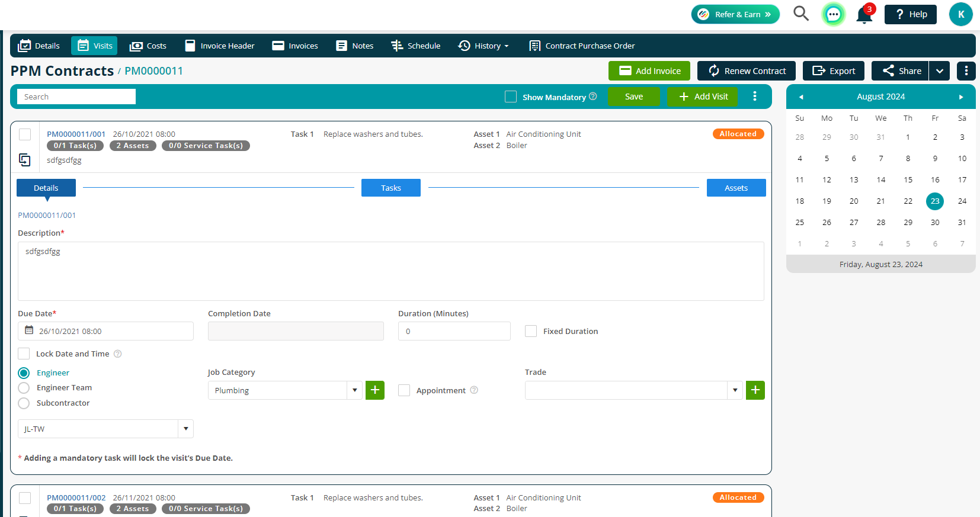The image size is (980, 517).
Task: Open the notifications bell icon
Action: tap(864, 15)
